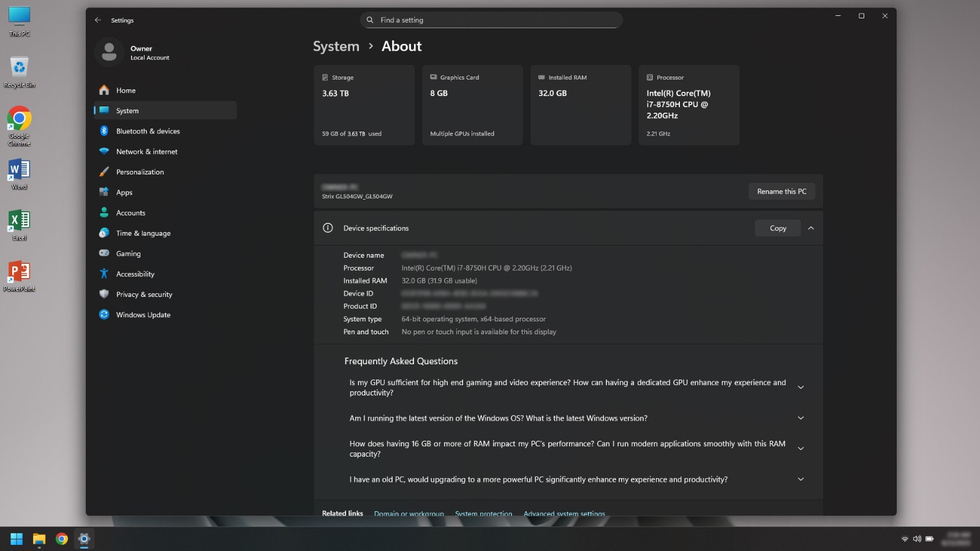Go to the Gaming settings label
980x551 pixels.
[x=128, y=253]
